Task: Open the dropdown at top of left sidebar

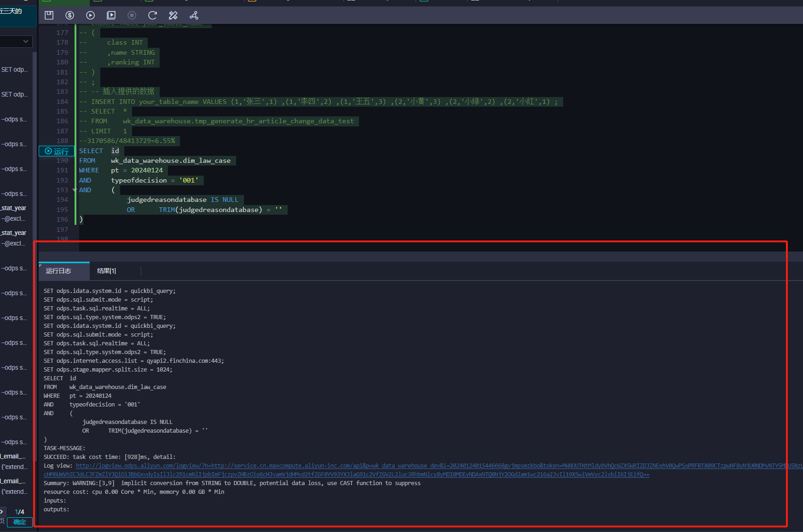Action: pyautogui.click(x=16, y=41)
